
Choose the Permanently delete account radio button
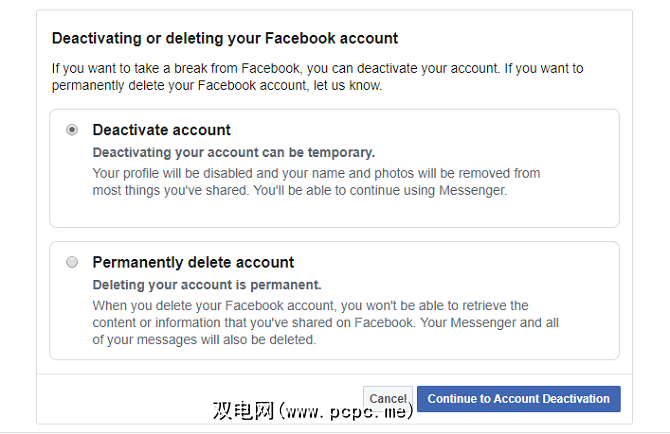(x=72, y=262)
